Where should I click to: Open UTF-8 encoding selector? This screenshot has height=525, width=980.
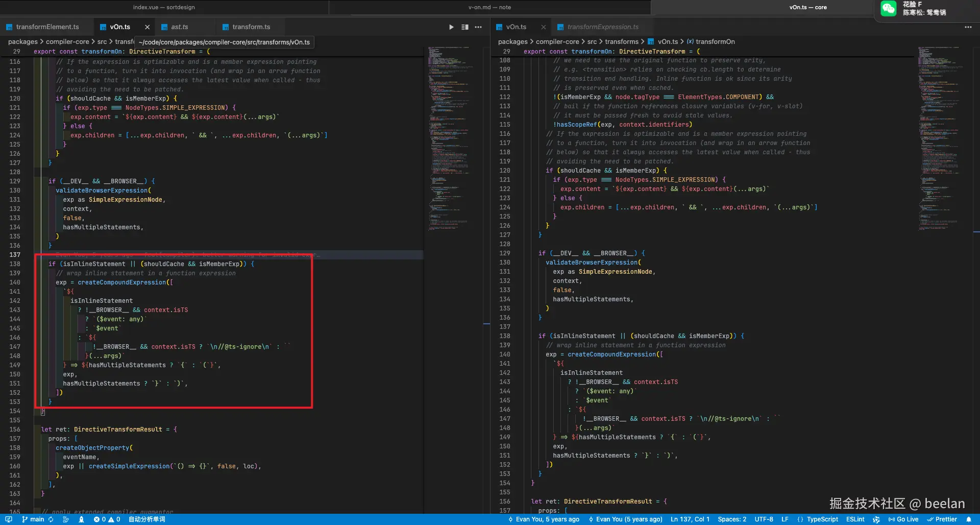[x=764, y=519]
